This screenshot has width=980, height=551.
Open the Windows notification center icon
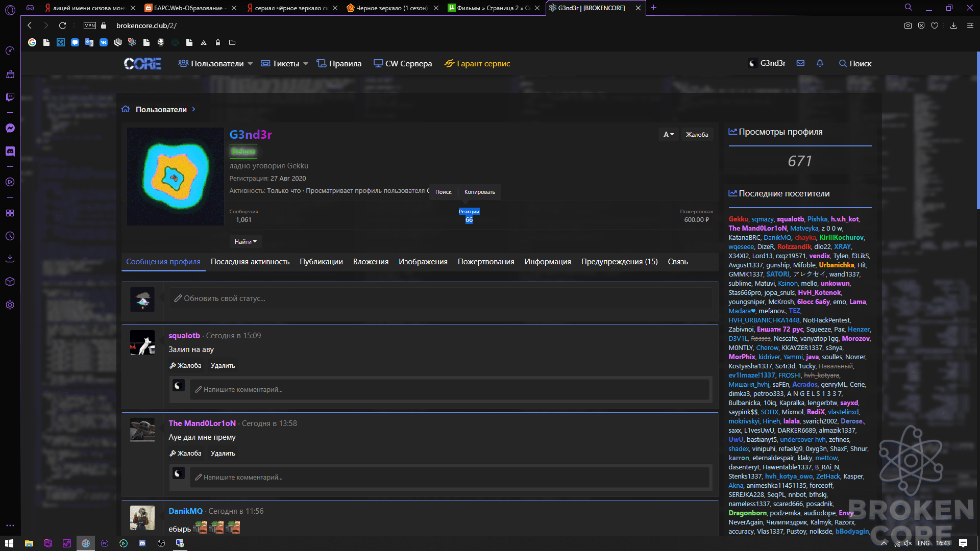963,543
